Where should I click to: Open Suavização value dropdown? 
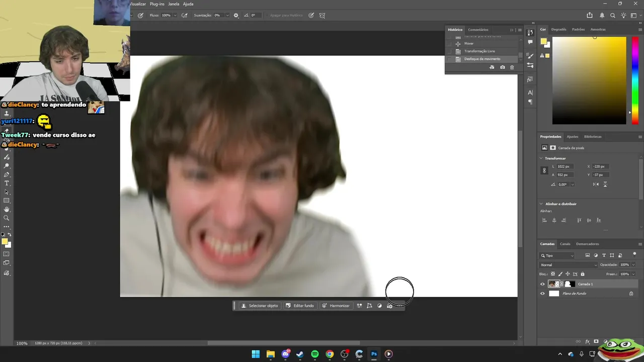click(227, 16)
